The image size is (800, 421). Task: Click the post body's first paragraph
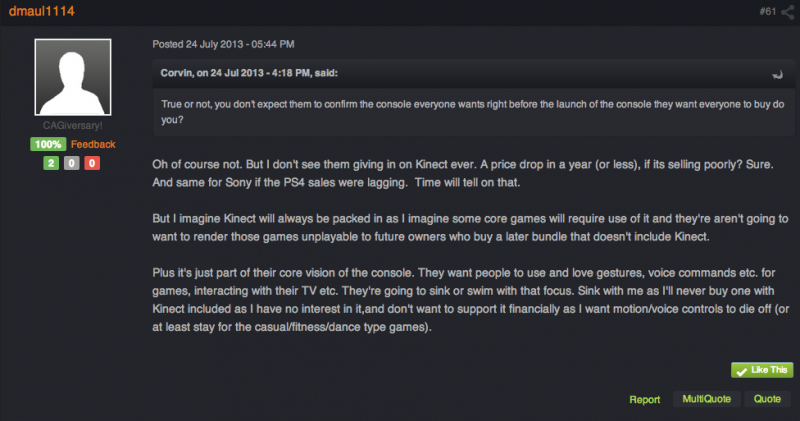click(463, 174)
